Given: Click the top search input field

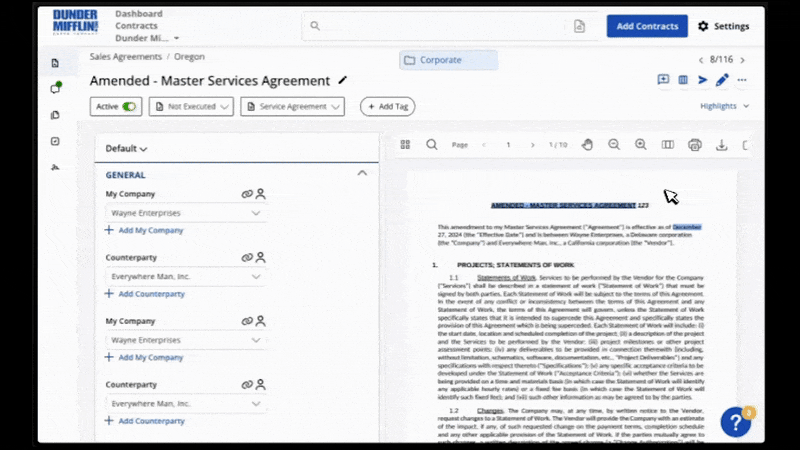Looking at the screenshot, I should coord(440,26).
